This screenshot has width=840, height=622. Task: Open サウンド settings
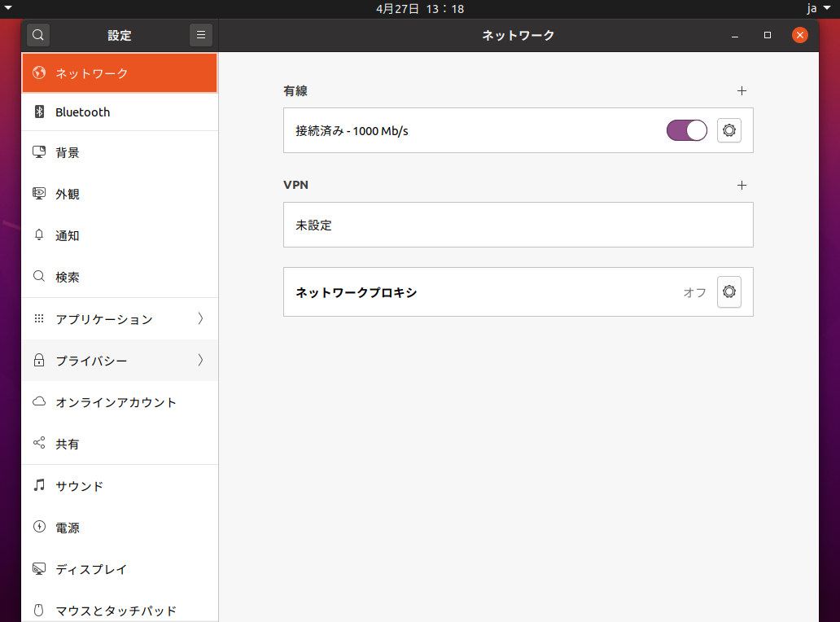120,486
